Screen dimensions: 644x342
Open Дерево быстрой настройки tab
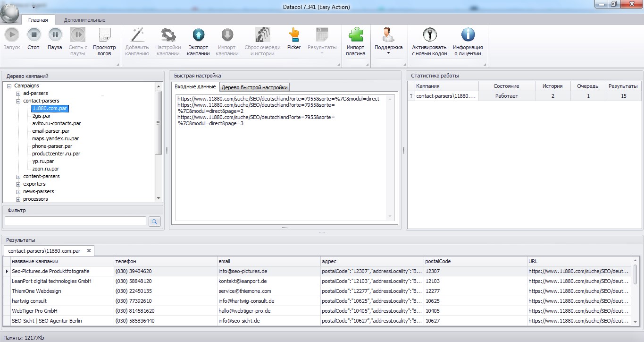coord(254,87)
